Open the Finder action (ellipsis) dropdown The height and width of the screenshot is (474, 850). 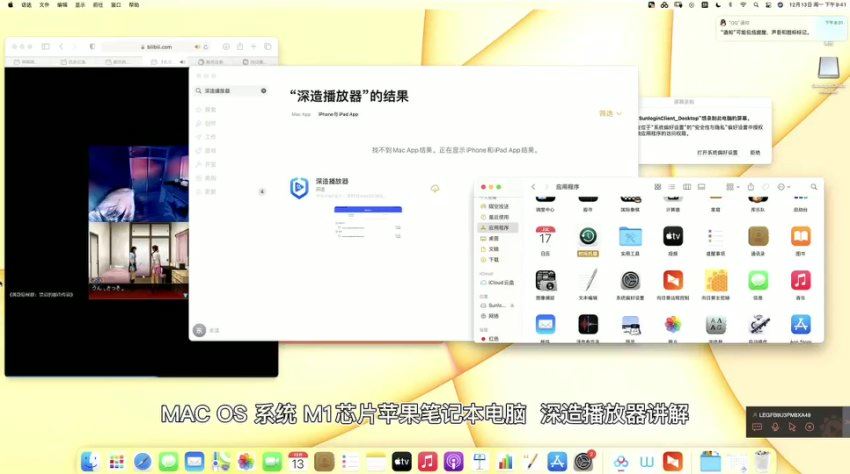click(784, 187)
